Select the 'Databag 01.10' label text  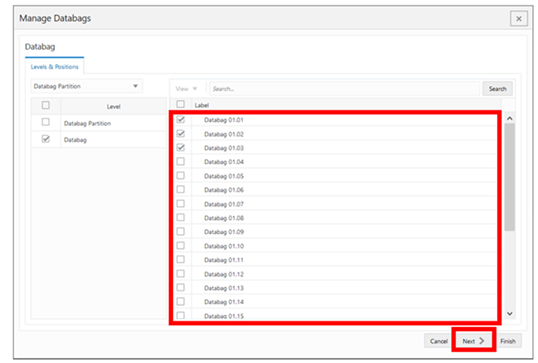point(224,246)
